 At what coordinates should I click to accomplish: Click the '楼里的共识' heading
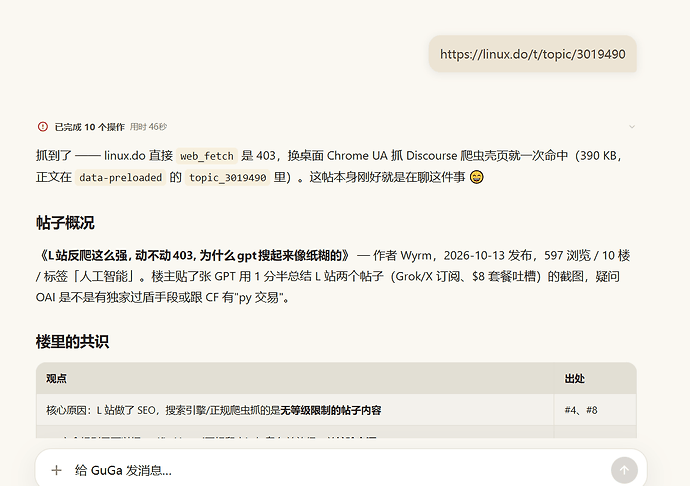click(73, 342)
